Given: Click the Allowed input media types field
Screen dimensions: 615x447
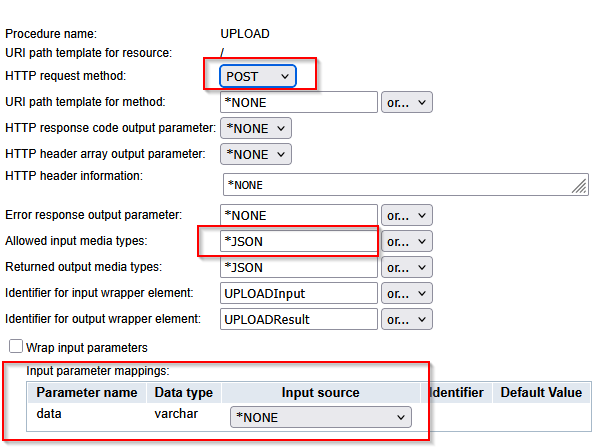Looking at the screenshot, I should point(298,241).
